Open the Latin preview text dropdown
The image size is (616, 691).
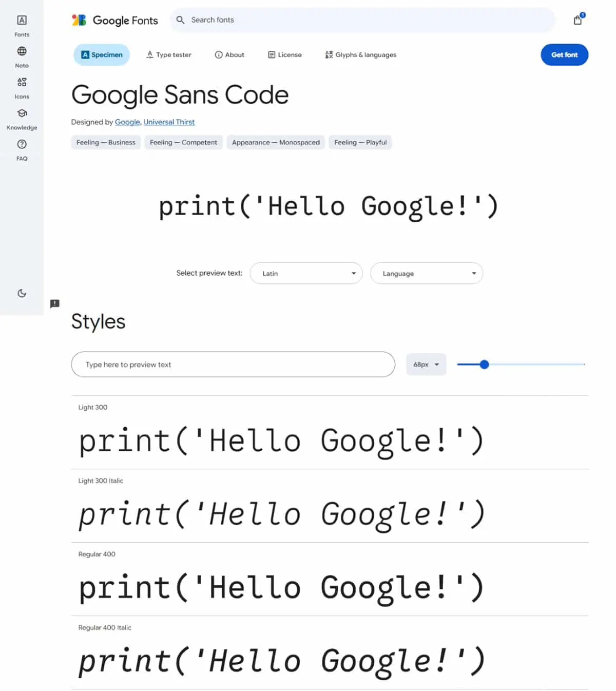pos(306,273)
